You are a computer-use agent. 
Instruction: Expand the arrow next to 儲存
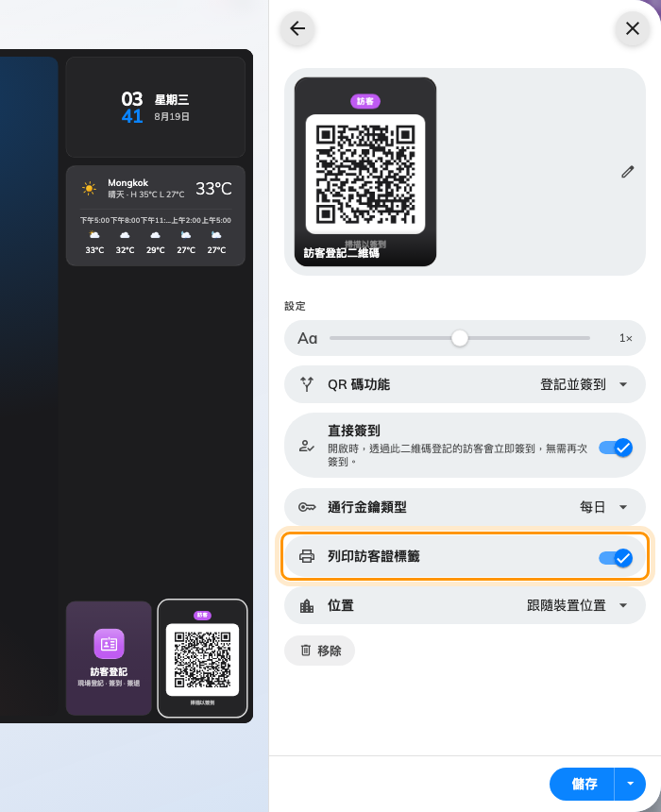click(630, 784)
